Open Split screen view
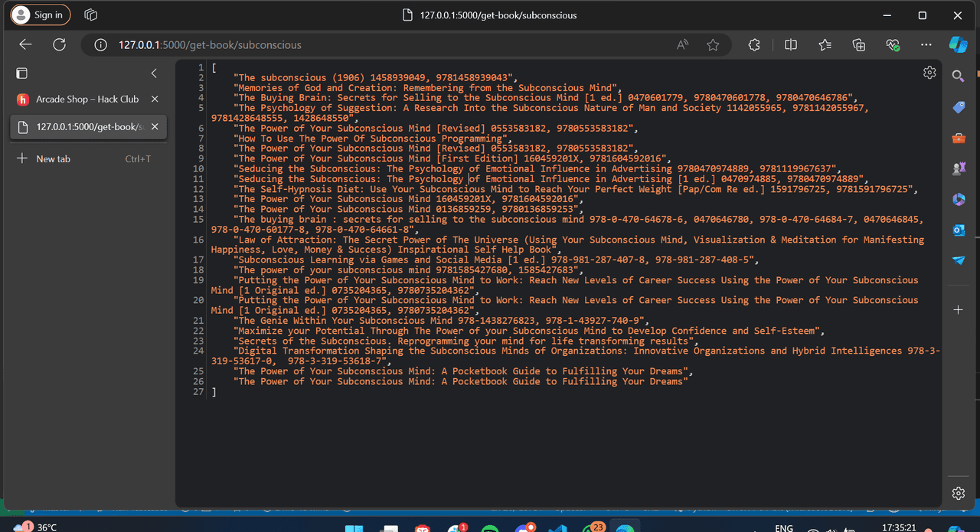980x532 pixels. [x=791, y=45]
